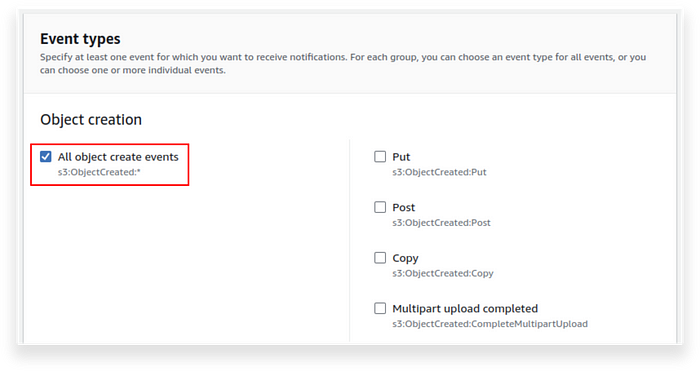Click the s3:ObjectCreated:Copy identifier text
Screen dimensions: 700x371
(443, 273)
